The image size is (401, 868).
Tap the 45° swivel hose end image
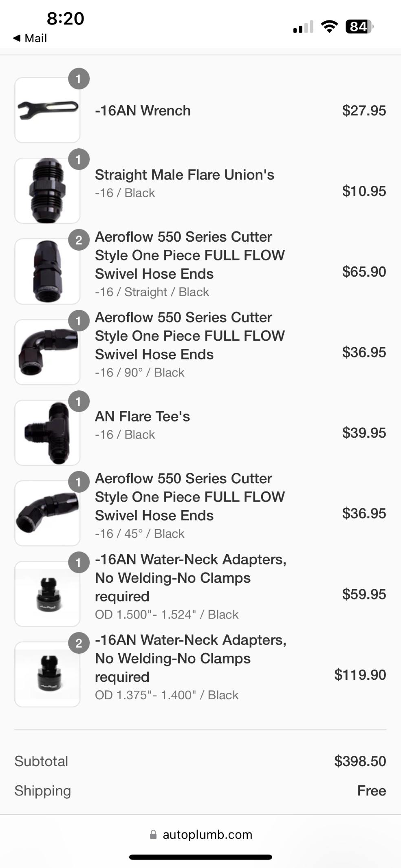click(x=47, y=513)
